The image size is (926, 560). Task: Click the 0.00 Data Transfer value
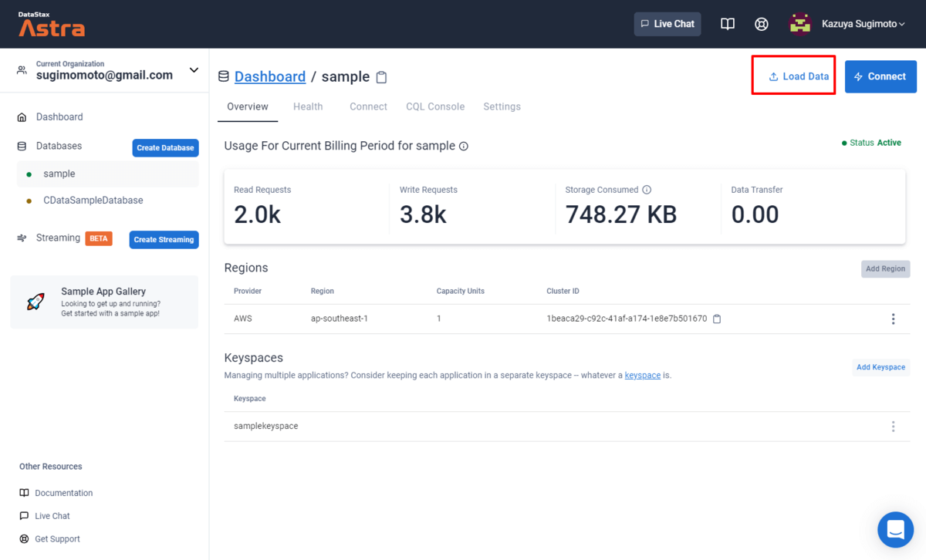[x=755, y=214]
